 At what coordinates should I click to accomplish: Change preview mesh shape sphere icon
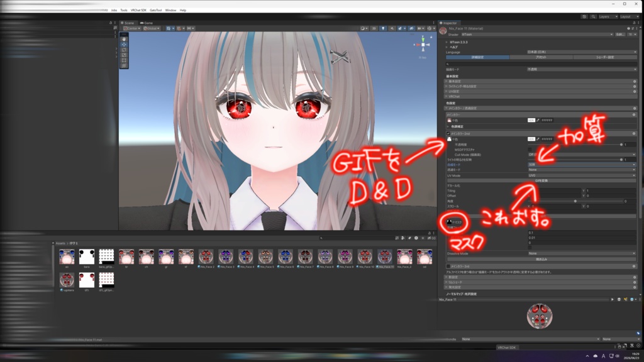click(619, 299)
